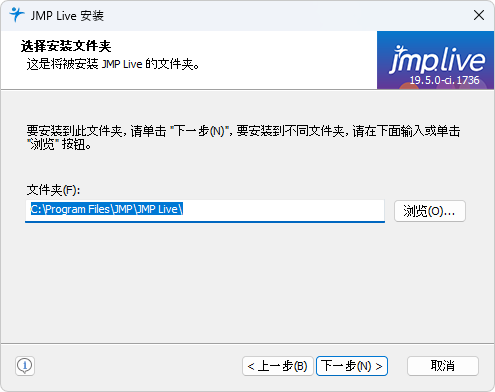
Task: Close the JMP Live 安装 window
Action: [479, 15]
